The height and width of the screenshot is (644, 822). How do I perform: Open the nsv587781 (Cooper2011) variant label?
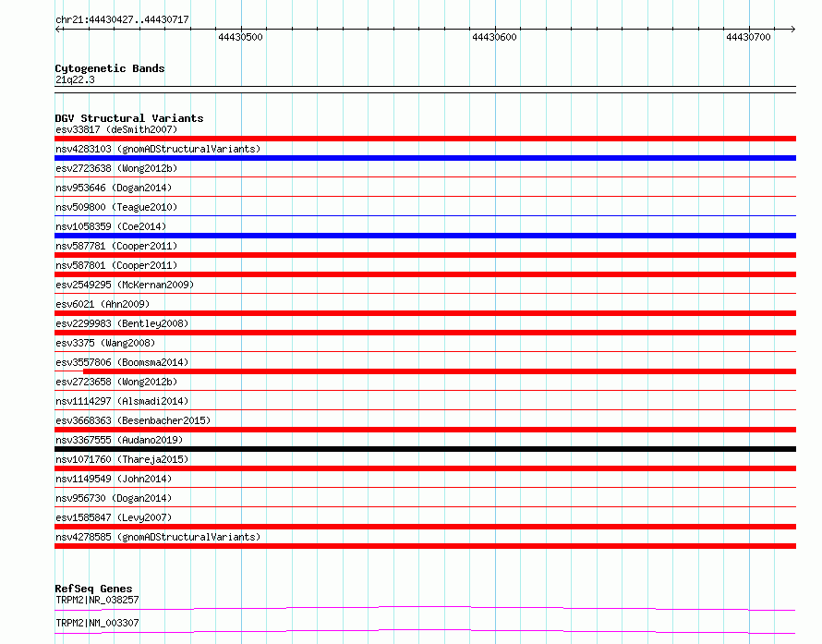click(x=116, y=246)
